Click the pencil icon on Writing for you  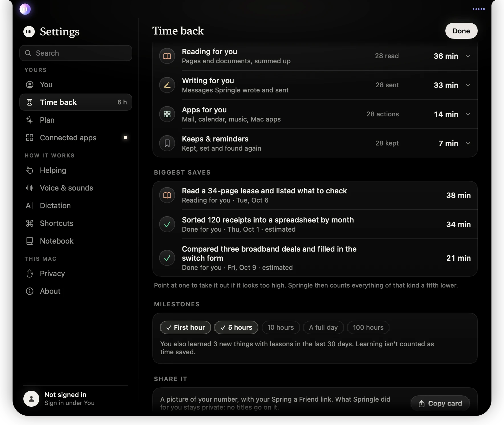pos(167,85)
